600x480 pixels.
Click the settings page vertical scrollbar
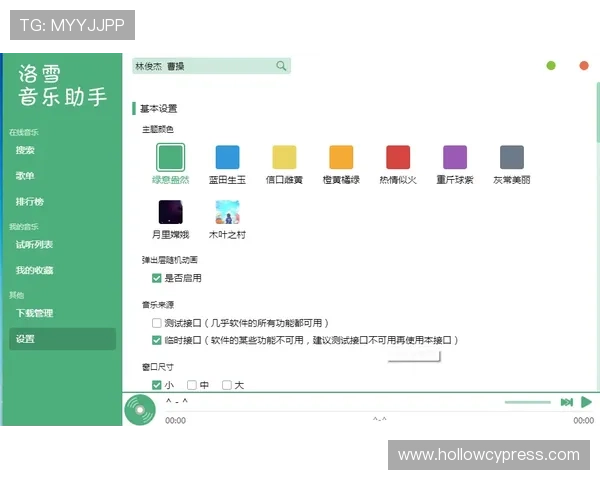598,112
